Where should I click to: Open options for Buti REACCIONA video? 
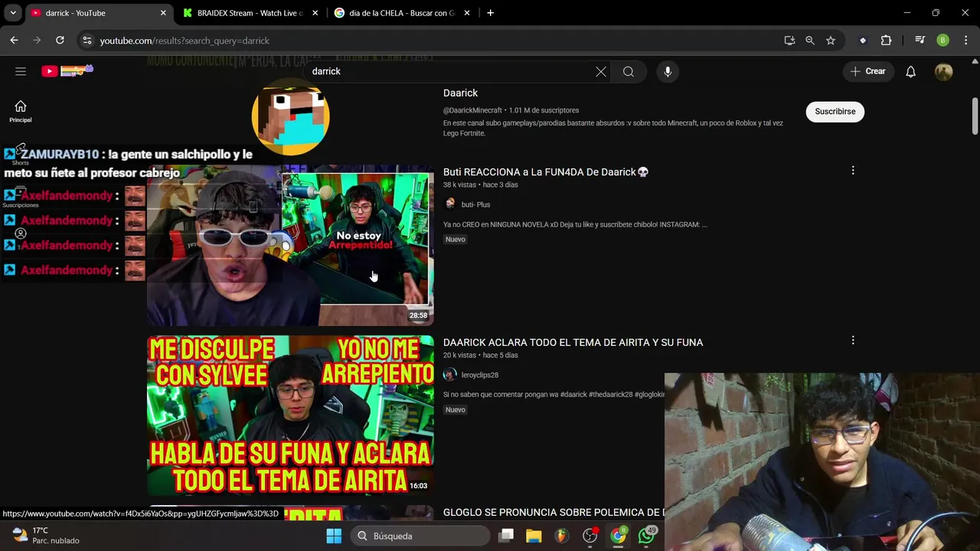tap(853, 171)
